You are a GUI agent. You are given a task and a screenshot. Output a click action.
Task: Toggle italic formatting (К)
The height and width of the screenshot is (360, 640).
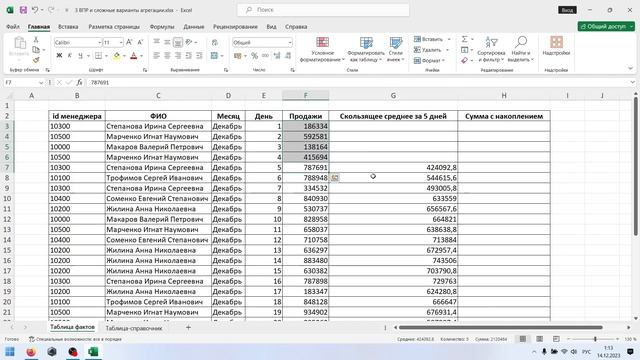tap(70, 56)
